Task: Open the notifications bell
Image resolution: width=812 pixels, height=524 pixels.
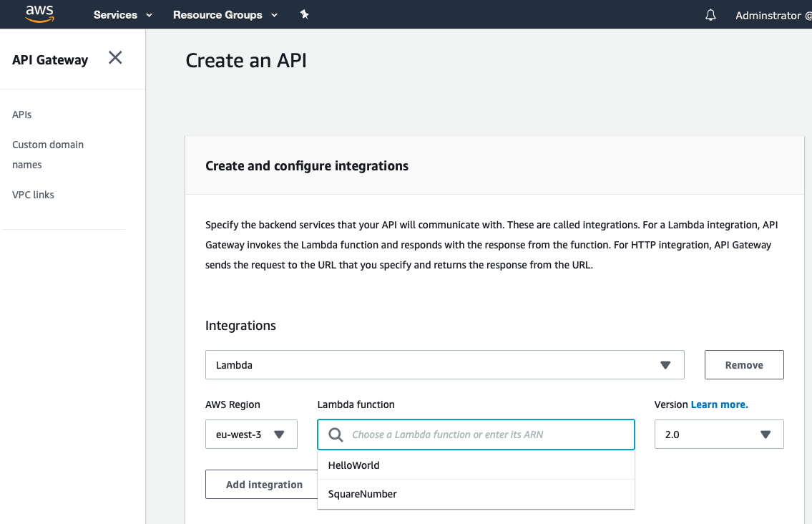Action: click(710, 15)
